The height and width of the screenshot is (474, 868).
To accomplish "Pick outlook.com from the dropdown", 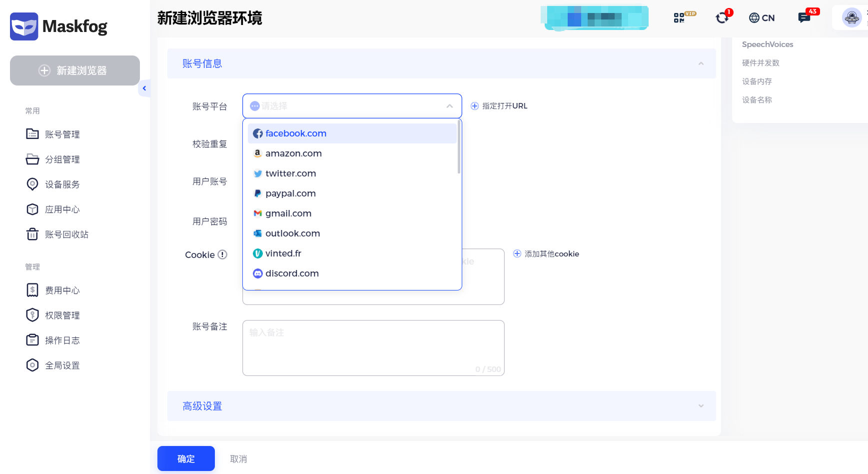I will tap(352, 233).
